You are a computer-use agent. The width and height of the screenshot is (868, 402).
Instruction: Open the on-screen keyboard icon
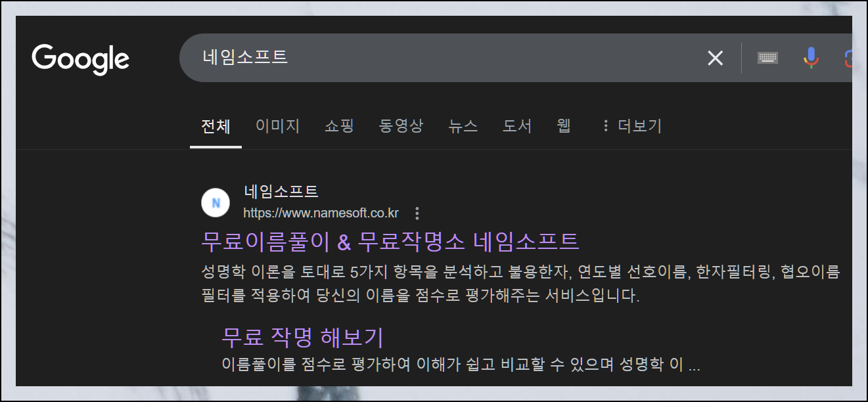point(767,58)
